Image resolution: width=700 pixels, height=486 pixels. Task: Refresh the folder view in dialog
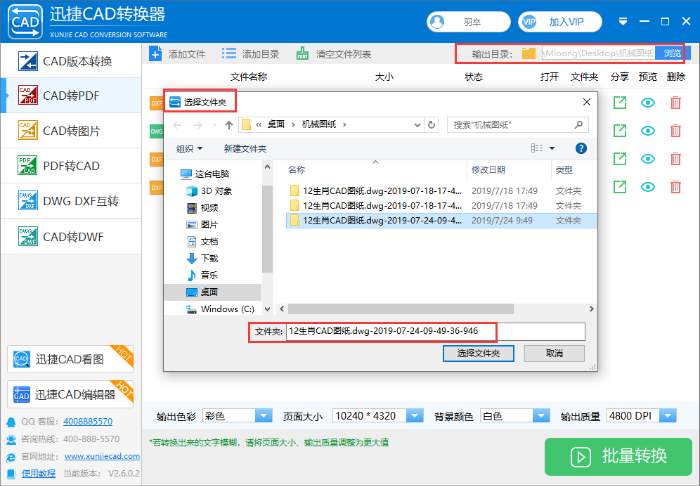tap(431, 125)
